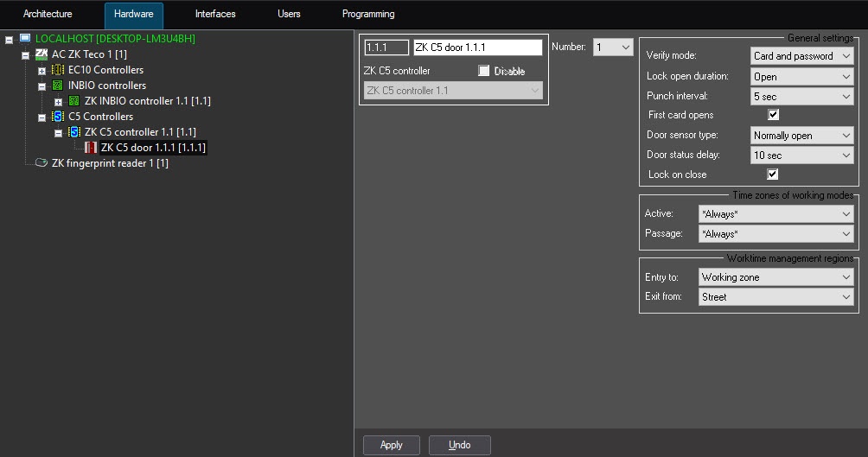868x457 pixels.
Task: Open the Door sensor type dropdown
Action: (x=801, y=135)
